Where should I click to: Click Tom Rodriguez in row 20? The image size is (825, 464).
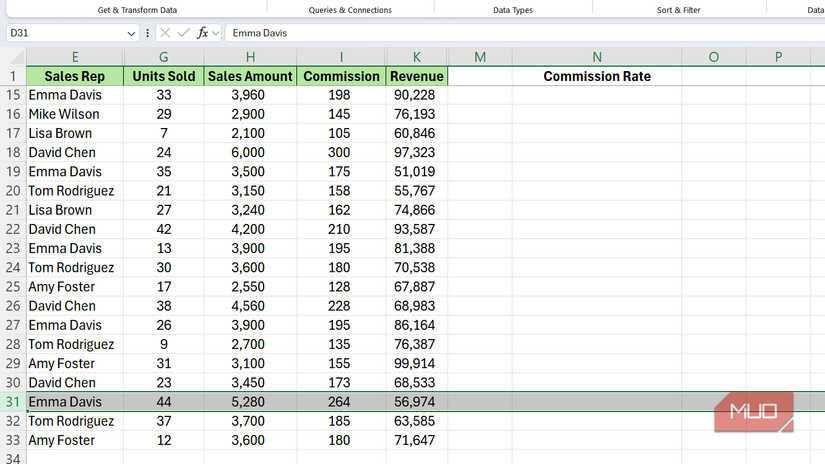(x=75, y=191)
